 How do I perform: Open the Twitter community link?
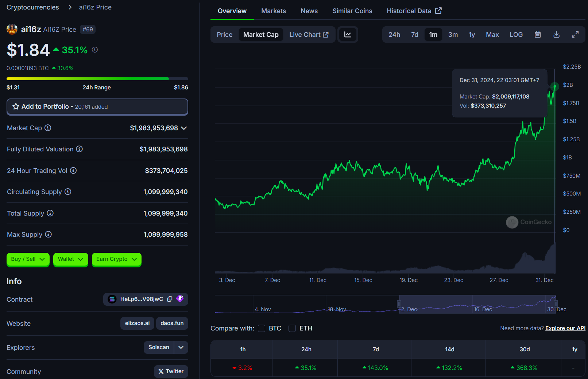[171, 371]
